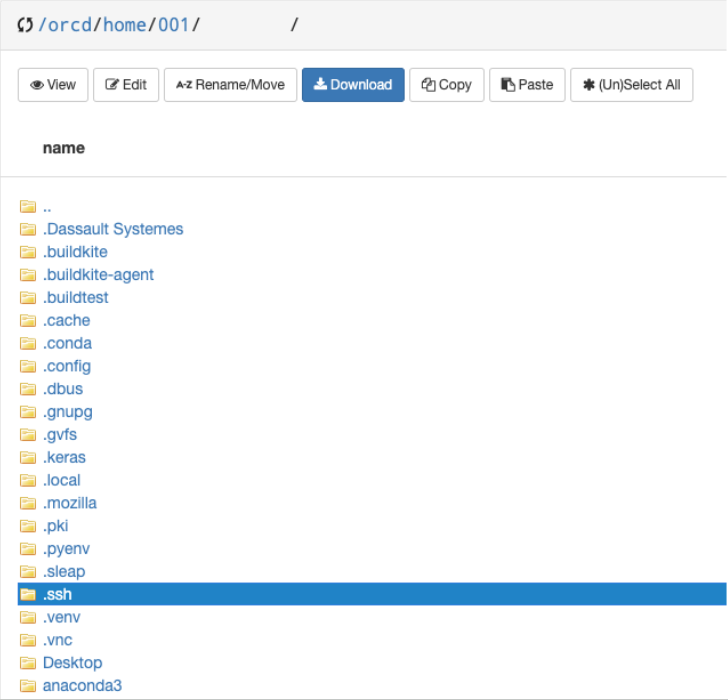
Task: Copy the selected item
Action: (447, 85)
